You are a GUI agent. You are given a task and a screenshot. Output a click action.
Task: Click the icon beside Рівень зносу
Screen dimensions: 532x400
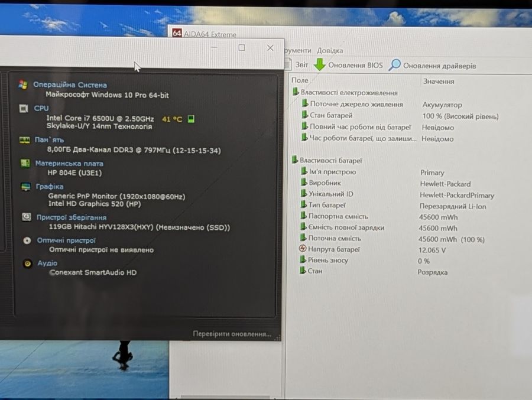pos(303,259)
